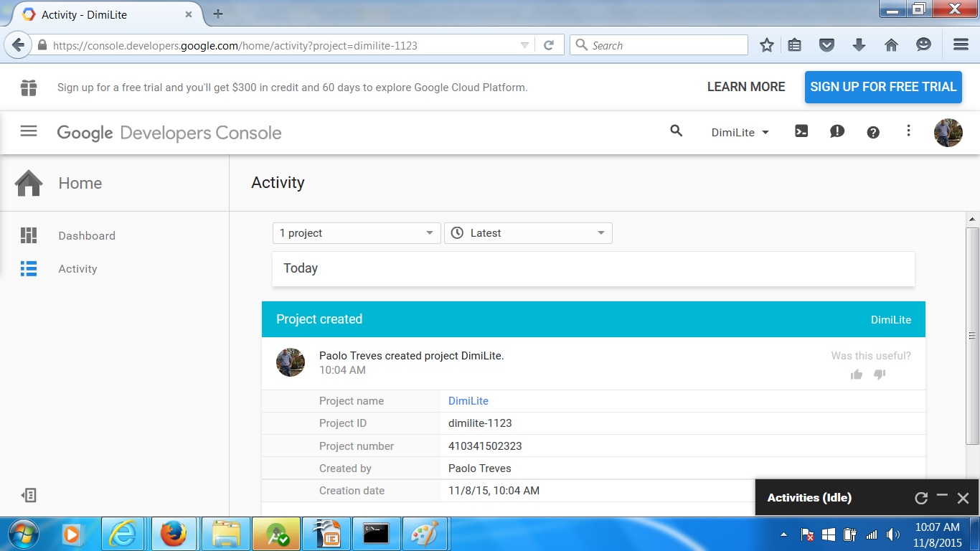This screenshot has width=980, height=551.
Task: Open command prompt from the taskbar
Action: pos(376,534)
